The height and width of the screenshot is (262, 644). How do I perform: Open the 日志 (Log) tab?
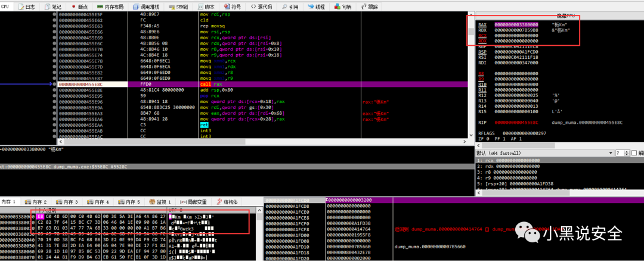(x=27, y=7)
